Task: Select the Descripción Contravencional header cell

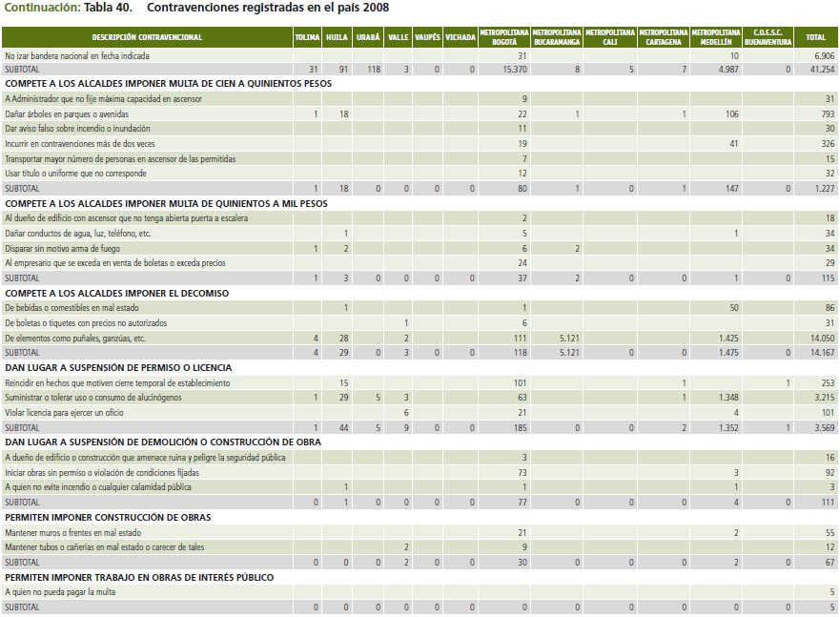Action: tap(147, 37)
